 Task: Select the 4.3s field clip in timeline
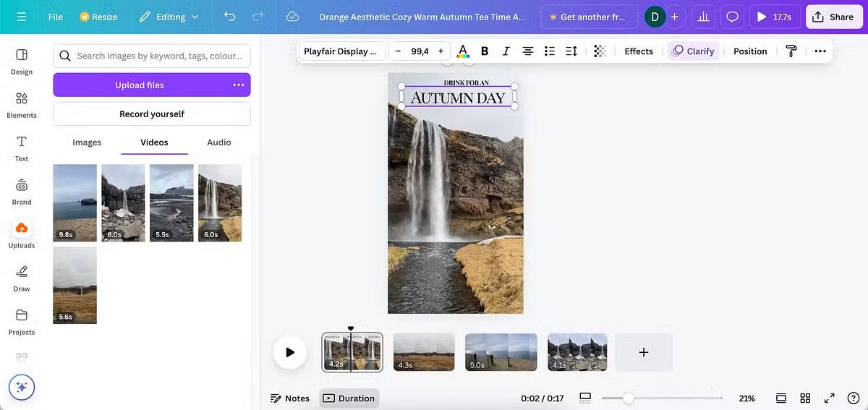click(x=424, y=352)
